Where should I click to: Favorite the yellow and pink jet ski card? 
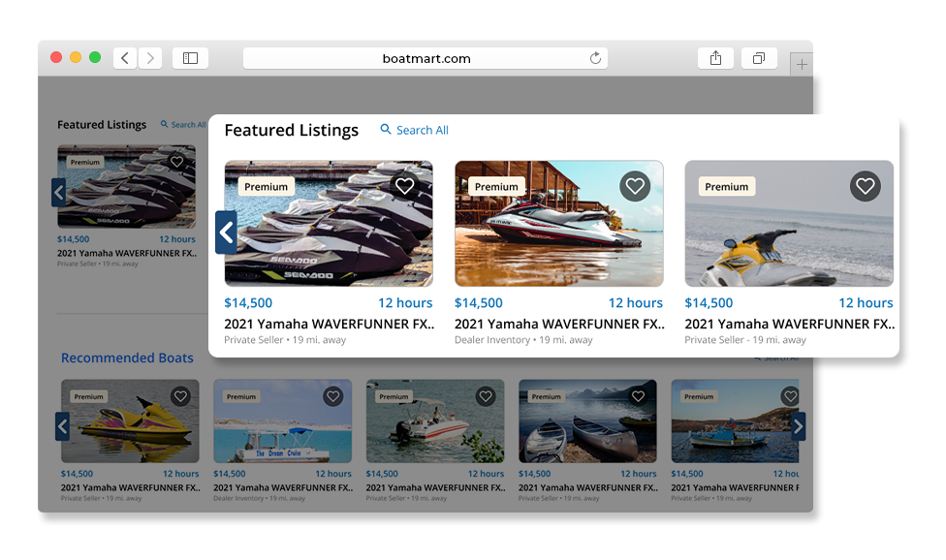[x=180, y=396]
